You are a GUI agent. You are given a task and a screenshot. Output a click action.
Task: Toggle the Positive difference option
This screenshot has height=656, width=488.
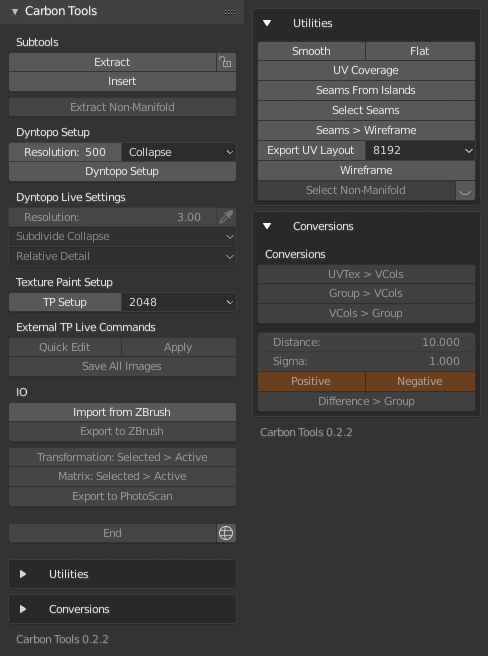[311, 381]
